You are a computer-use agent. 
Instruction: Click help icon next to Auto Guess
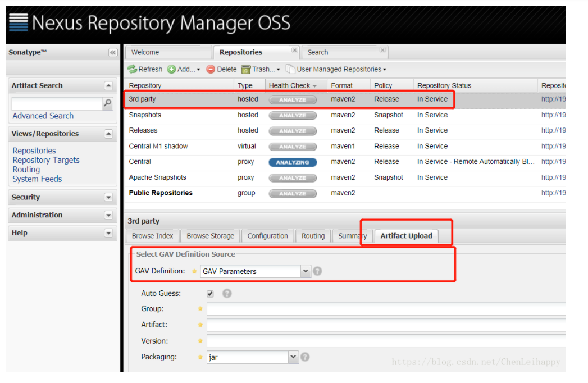click(227, 293)
